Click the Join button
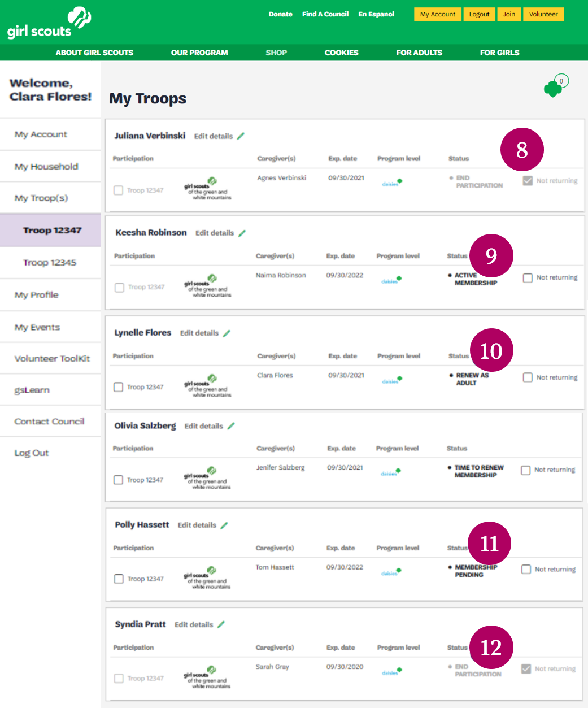Image resolution: width=588 pixels, height=708 pixels. [509, 14]
